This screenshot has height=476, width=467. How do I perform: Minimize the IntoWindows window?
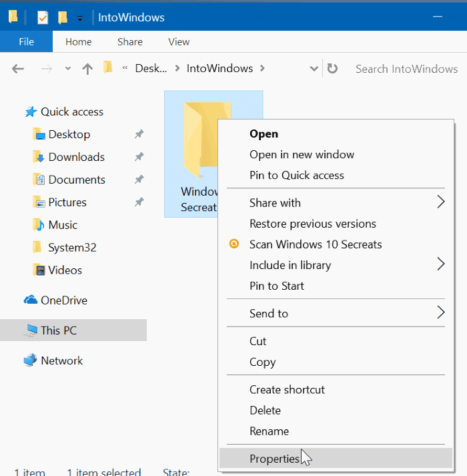437,17
